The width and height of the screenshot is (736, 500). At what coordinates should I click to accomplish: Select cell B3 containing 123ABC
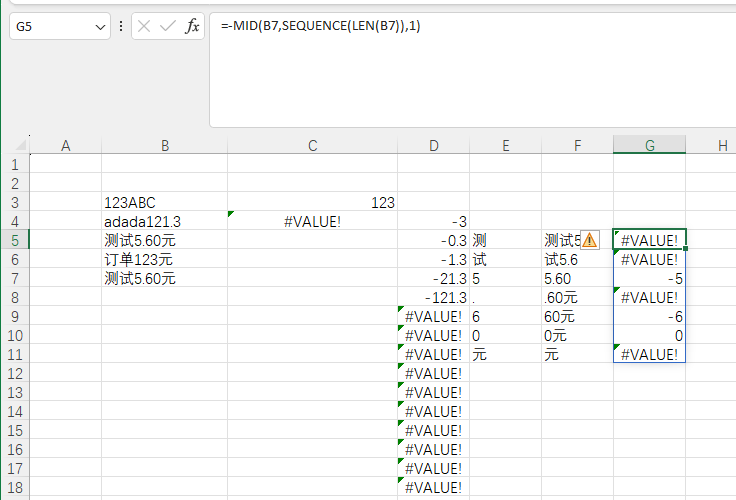(165, 202)
